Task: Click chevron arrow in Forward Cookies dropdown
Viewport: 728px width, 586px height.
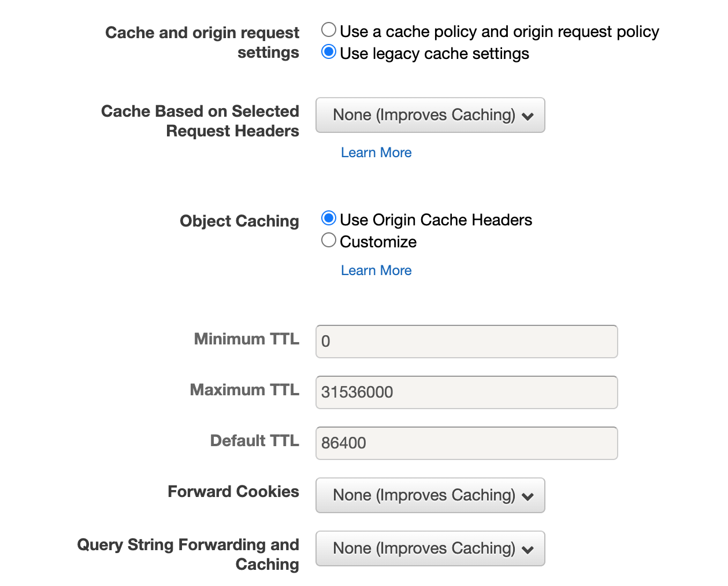Action: point(528,496)
